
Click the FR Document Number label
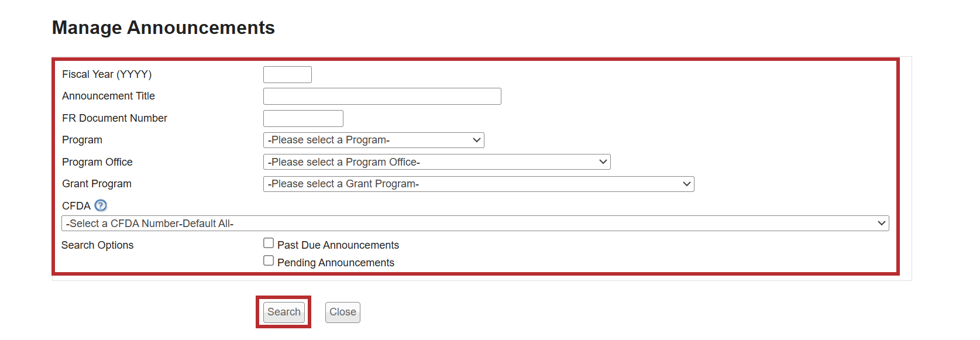pyautogui.click(x=114, y=118)
